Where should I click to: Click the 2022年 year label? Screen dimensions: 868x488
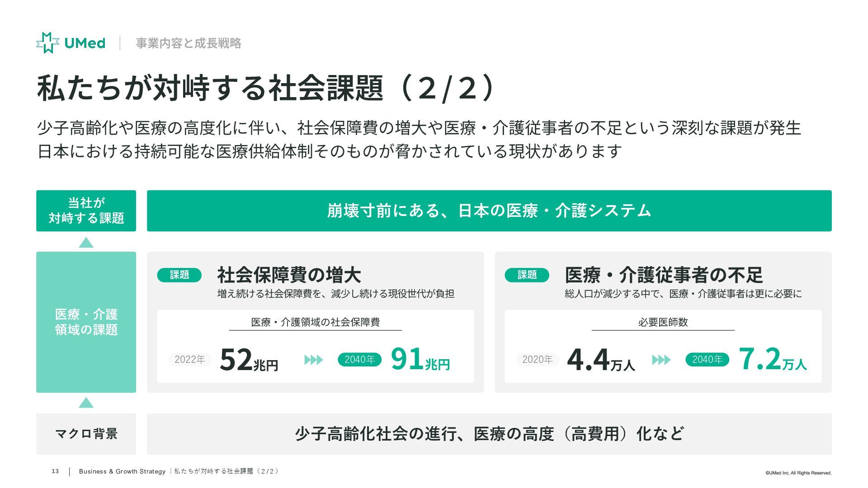pyautogui.click(x=189, y=359)
